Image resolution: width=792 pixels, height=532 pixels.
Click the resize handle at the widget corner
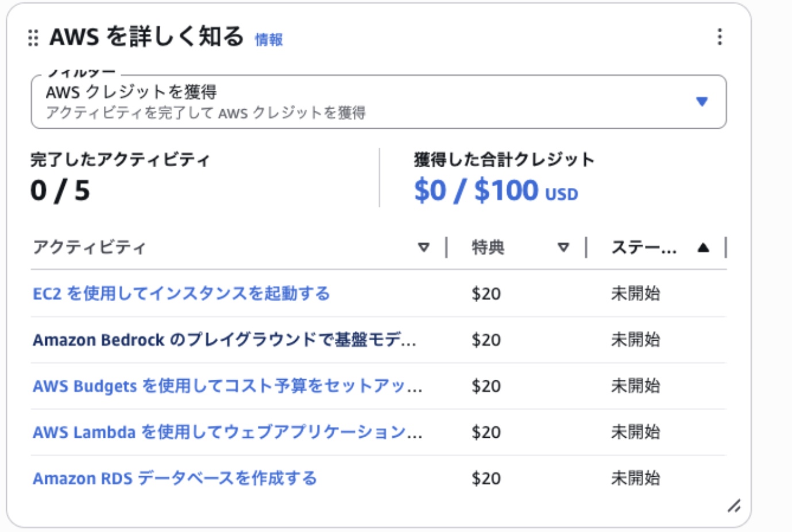click(x=733, y=506)
